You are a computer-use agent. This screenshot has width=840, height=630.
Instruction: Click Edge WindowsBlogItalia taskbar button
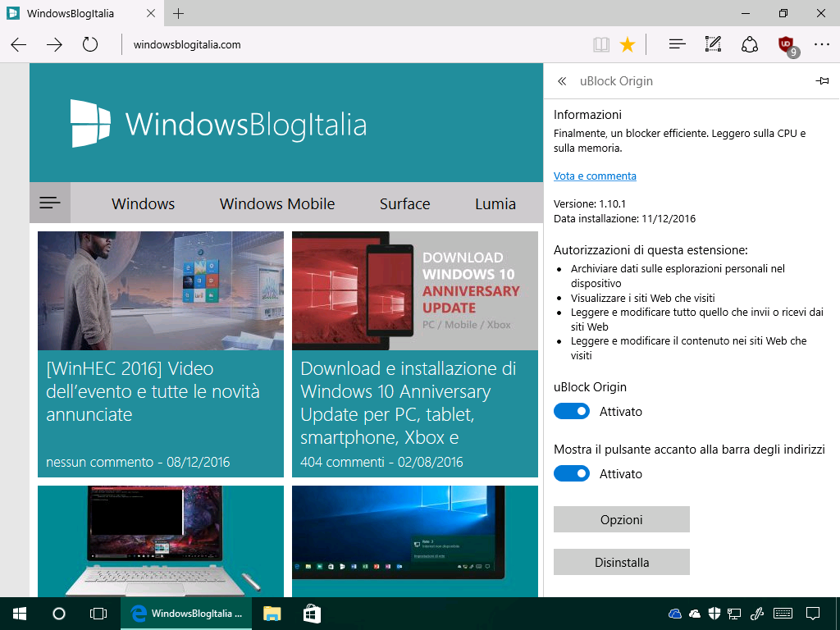(x=186, y=614)
